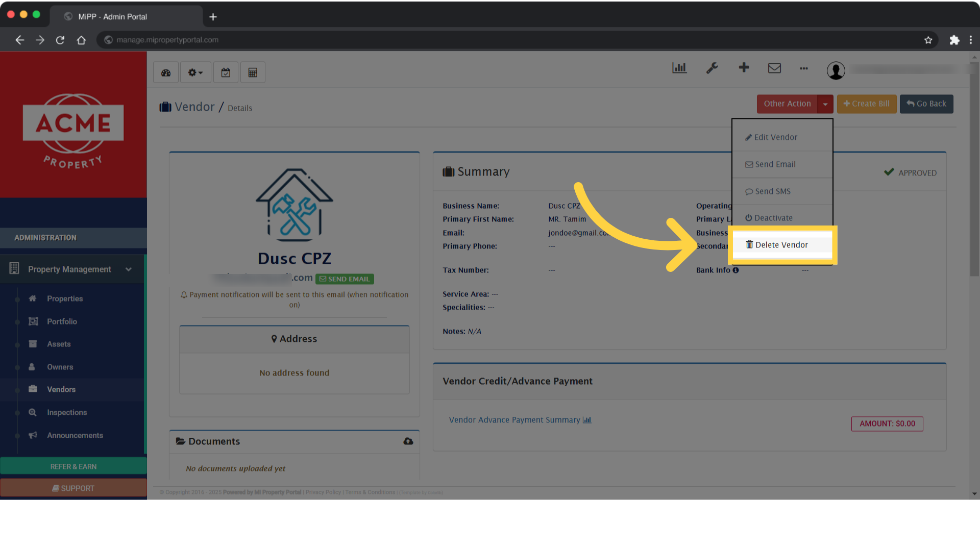Open the dashboard speedometer icon

pyautogui.click(x=166, y=72)
